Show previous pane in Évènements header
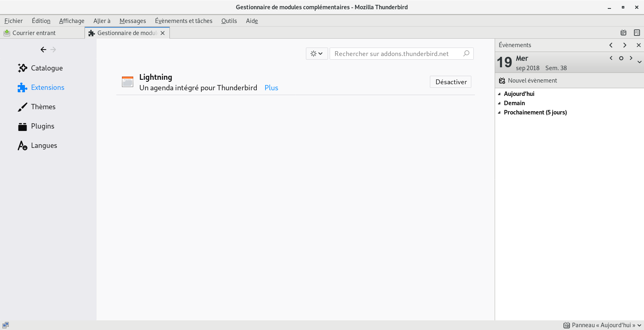Image resolution: width=644 pixels, height=330 pixels. pyautogui.click(x=611, y=45)
